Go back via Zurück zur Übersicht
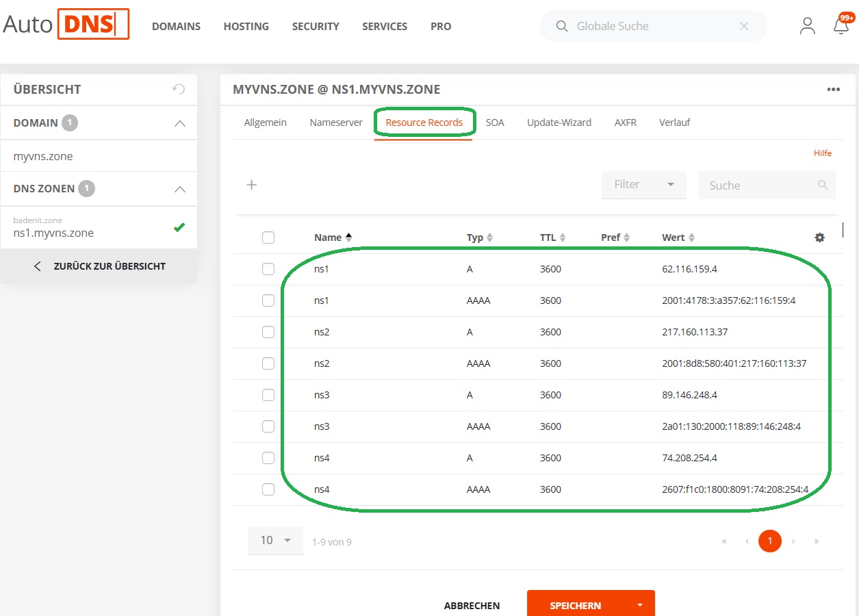859x616 pixels. 99,266
